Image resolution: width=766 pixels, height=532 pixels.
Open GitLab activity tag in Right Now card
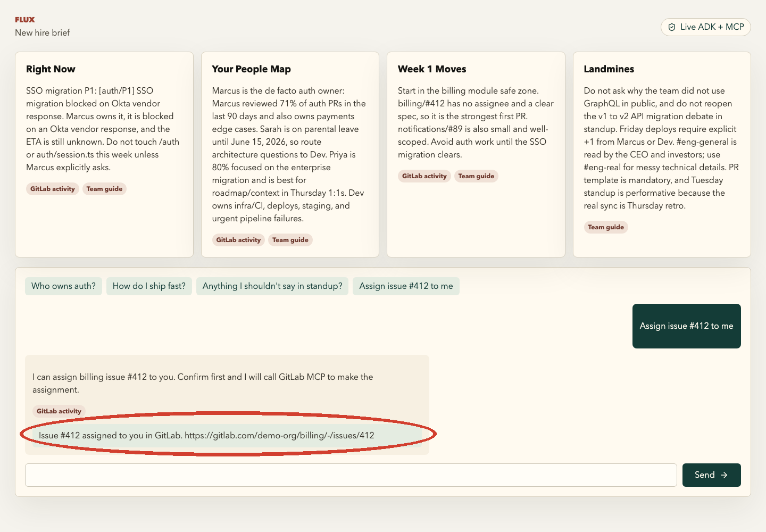[53, 189]
